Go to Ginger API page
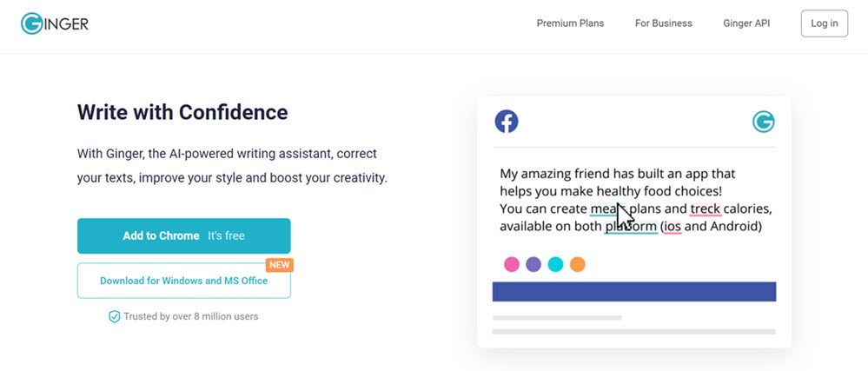The image size is (868, 371). 746,23
